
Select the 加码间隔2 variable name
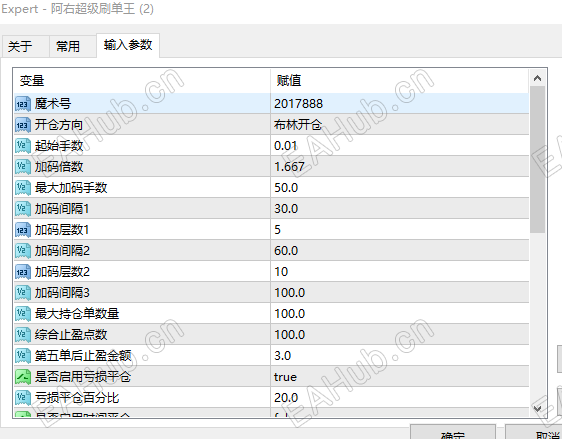point(62,251)
